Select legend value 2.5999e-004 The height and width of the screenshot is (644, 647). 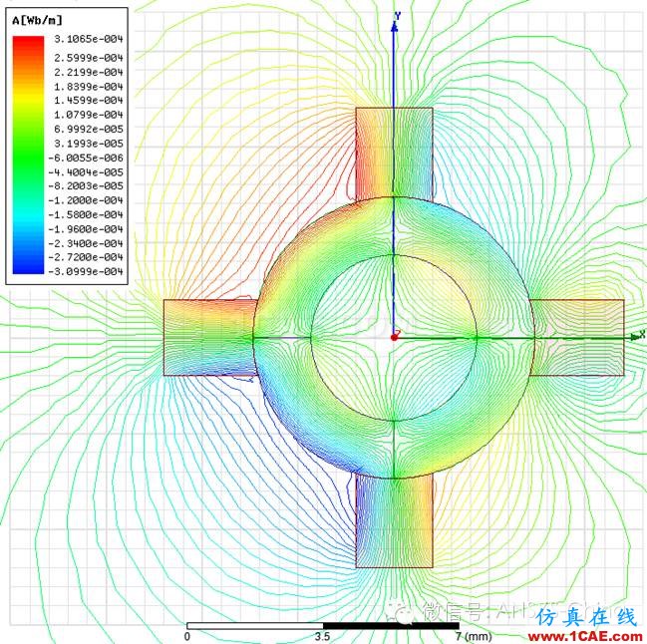pos(89,58)
